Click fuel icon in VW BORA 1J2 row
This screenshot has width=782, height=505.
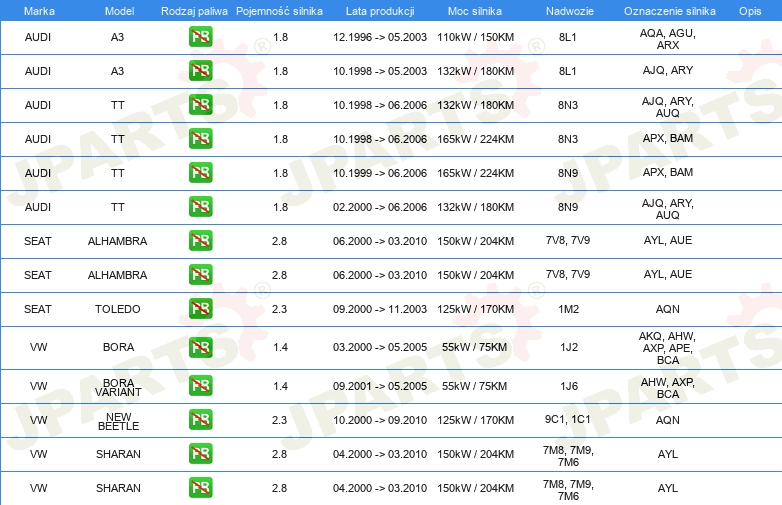(x=200, y=347)
